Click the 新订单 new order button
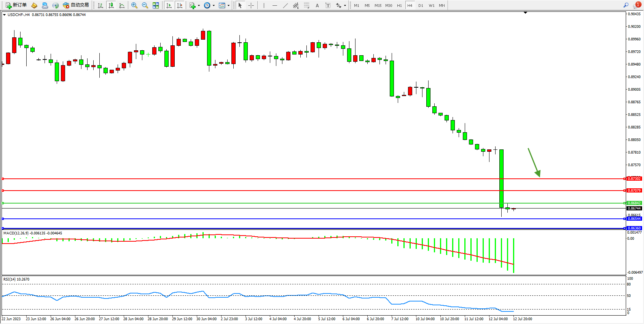The width and height of the screenshot is (644, 324). 16,5
